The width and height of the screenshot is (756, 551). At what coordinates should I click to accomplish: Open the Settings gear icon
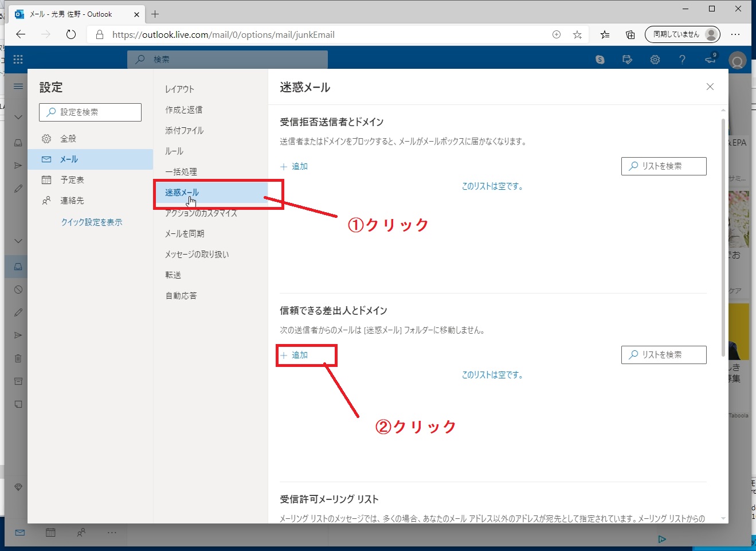click(655, 59)
